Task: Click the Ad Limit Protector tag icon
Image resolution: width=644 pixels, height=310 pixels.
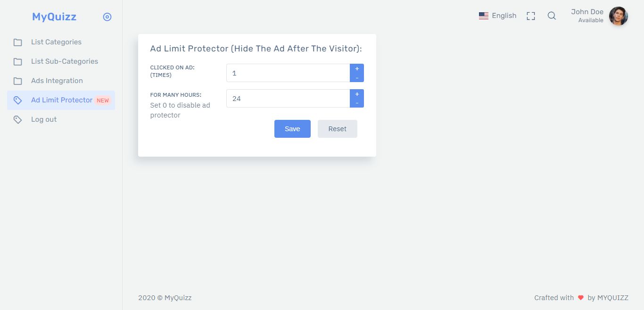Action: tap(17, 101)
